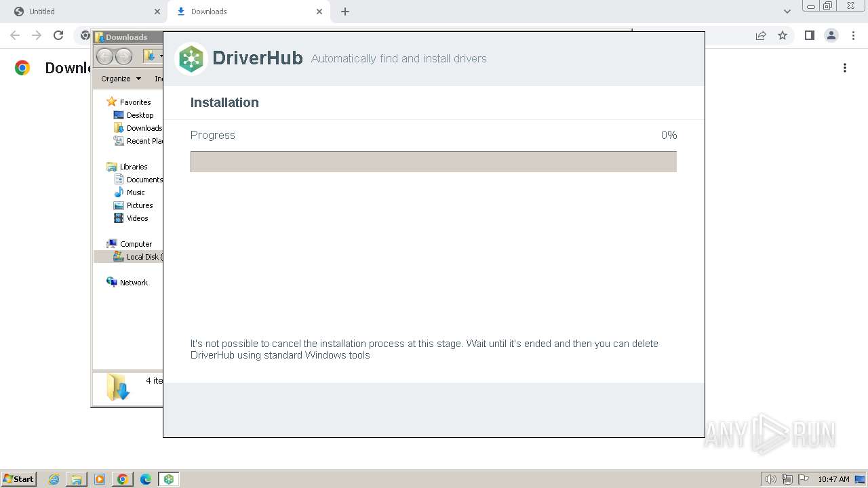Open the tab search dropdown in Chrome

point(787,12)
